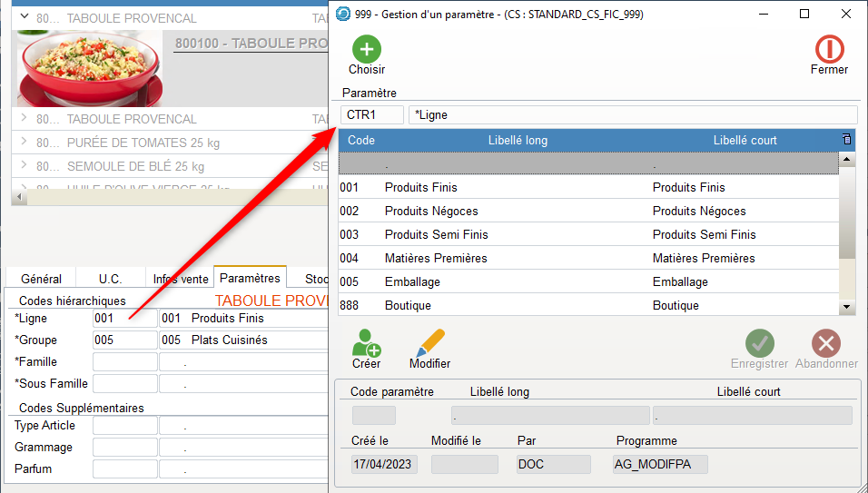Screen dimensions: 868x493
Task: Expand the PURÉE DE TOMATES 25 kg row
Action: [x=25, y=143]
